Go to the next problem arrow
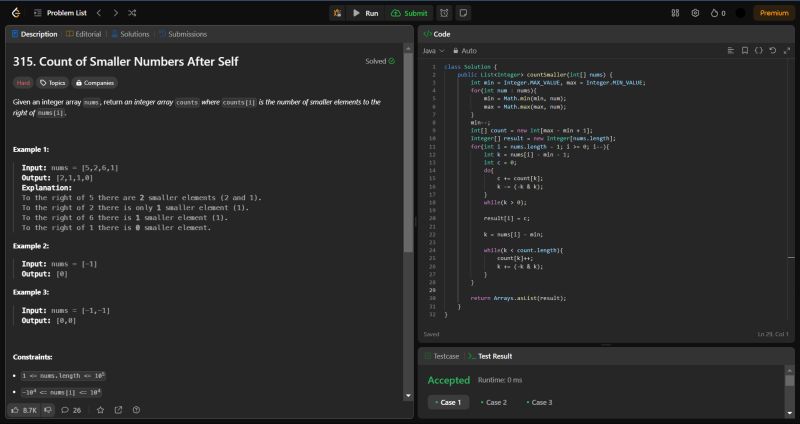Image resolution: width=800 pixels, height=424 pixels. click(115, 13)
